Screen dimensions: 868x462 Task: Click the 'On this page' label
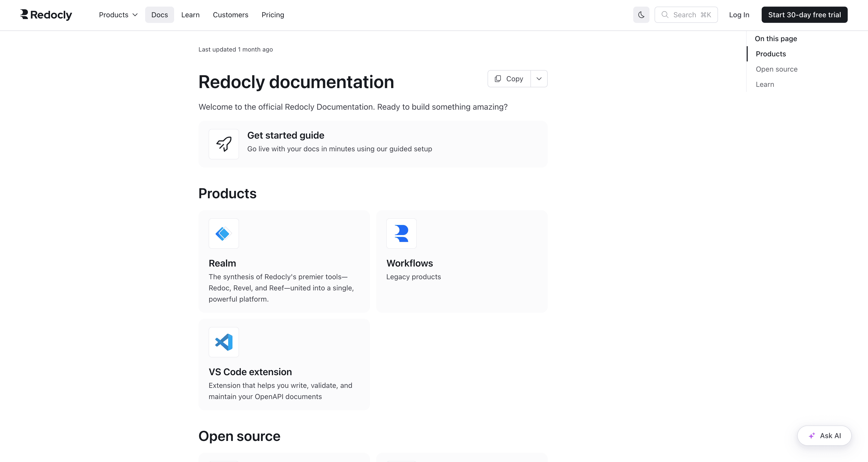pyautogui.click(x=776, y=38)
